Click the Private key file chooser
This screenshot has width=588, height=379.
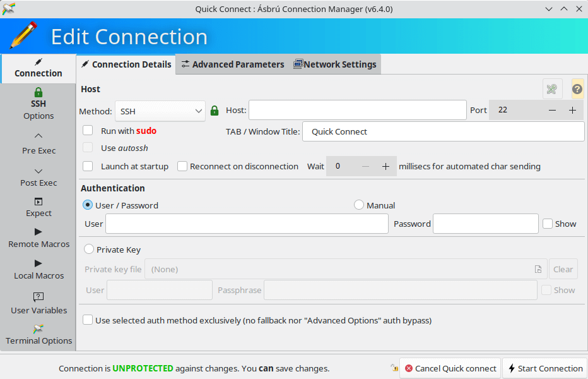pos(346,269)
